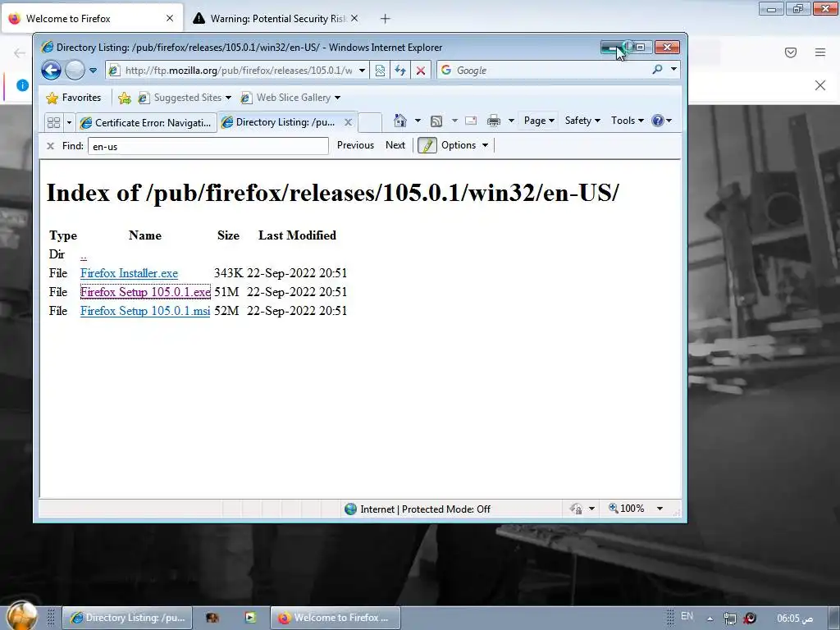The height and width of the screenshot is (630, 840).
Task: Switch to Directory Listing taskbar button
Action: tap(127, 618)
